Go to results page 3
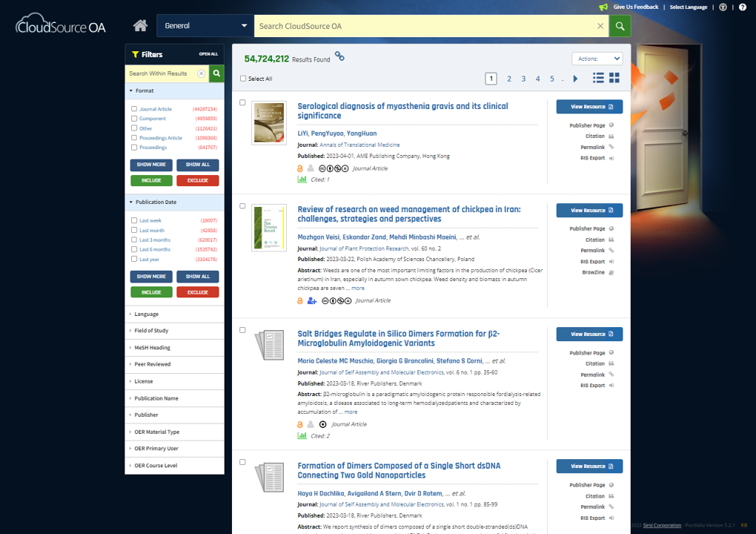The image size is (756, 534). 523,79
